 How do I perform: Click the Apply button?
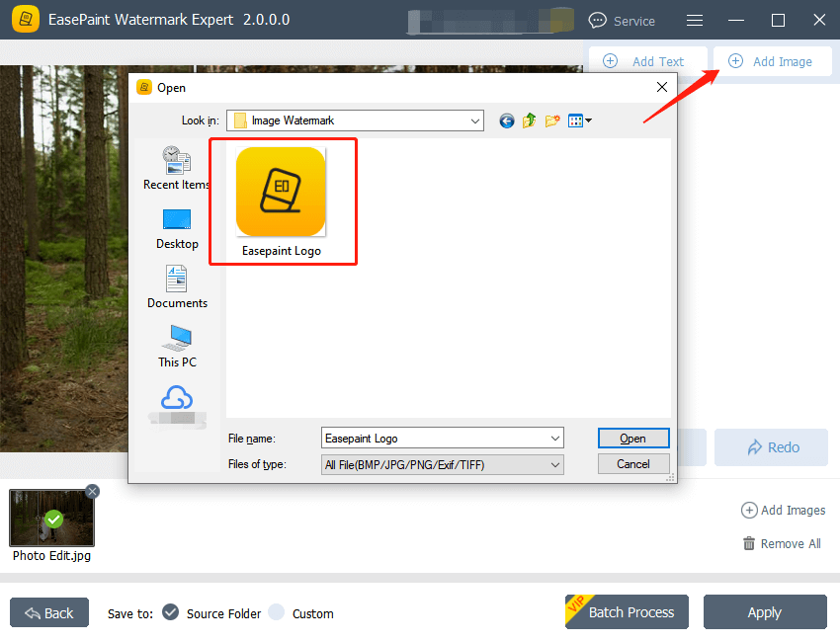[765, 612]
